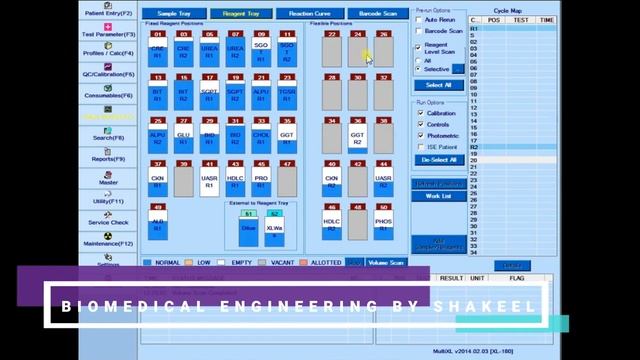The width and height of the screenshot is (640, 360).
Task: Open Profiles / Calc (F4)
Action: (108, 50)
